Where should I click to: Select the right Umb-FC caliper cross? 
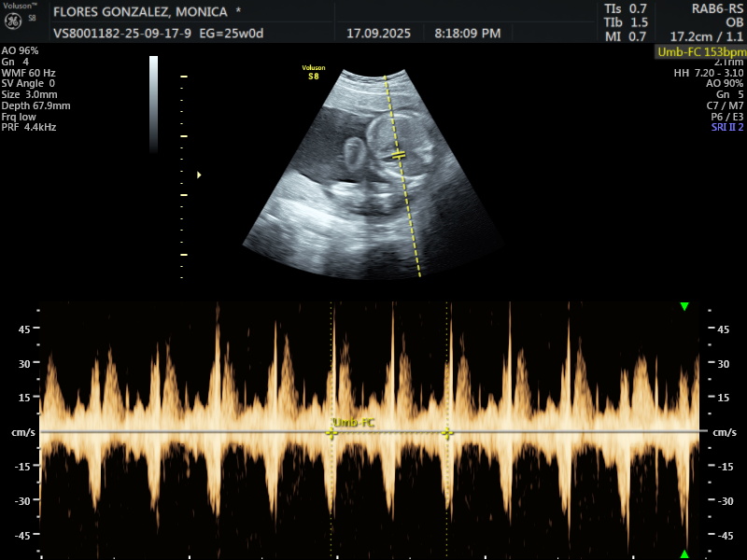(447, 433)
